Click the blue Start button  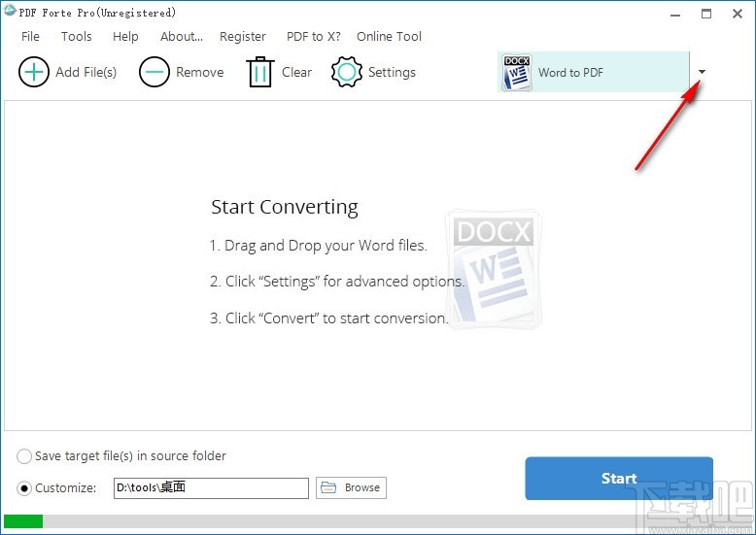pos(619,478)
